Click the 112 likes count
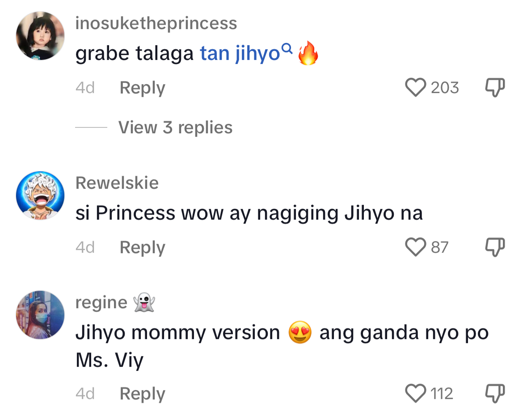527x420 pixels. [442, 394]
